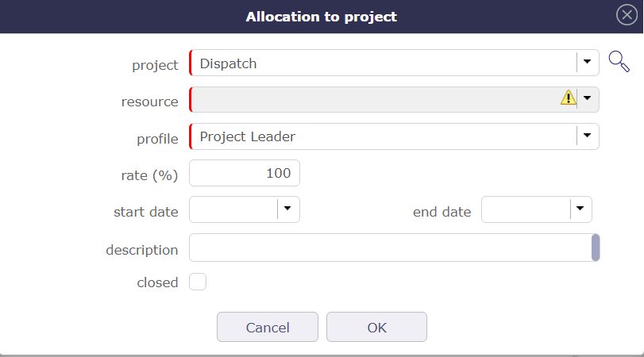Open the resource dropdown arrow

tap(588, 98)
